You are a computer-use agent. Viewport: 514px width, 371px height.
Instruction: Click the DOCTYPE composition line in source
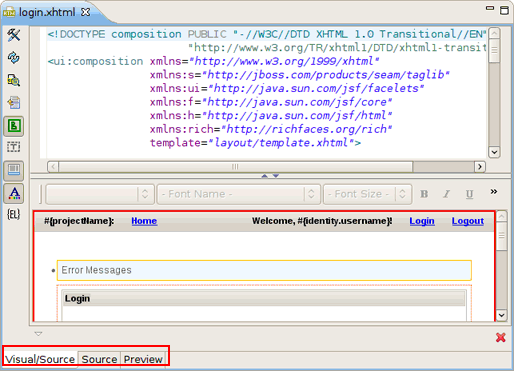point(267,34)
